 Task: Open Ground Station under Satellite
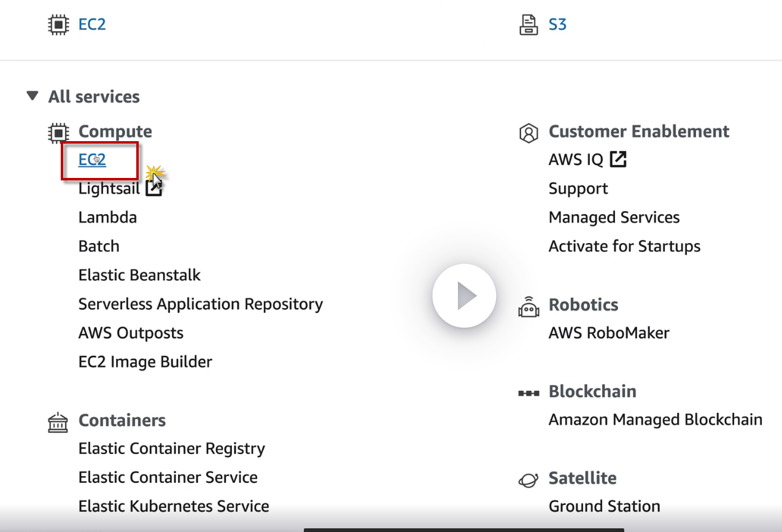pos(604,507)
